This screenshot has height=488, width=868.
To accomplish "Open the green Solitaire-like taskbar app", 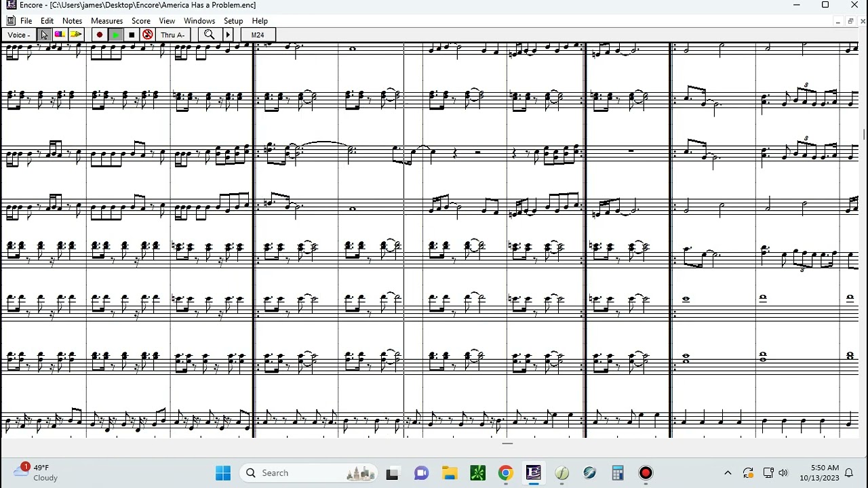I will pyautogui.click(x=478, y=473).
